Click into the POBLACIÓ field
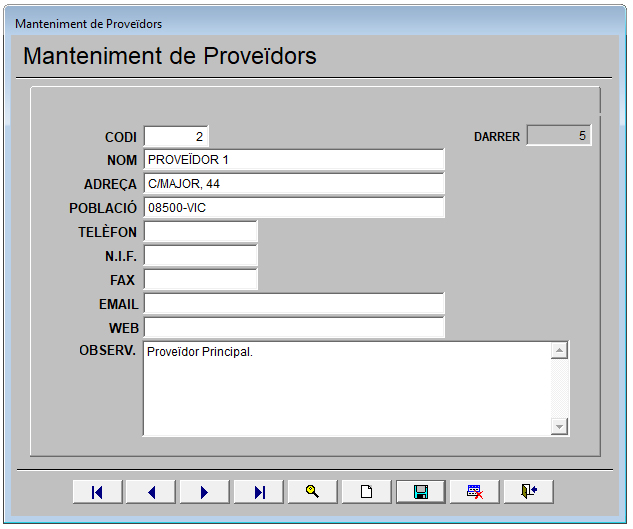The image size is (633, 529). pyautogui.click(x=293, y=208)
